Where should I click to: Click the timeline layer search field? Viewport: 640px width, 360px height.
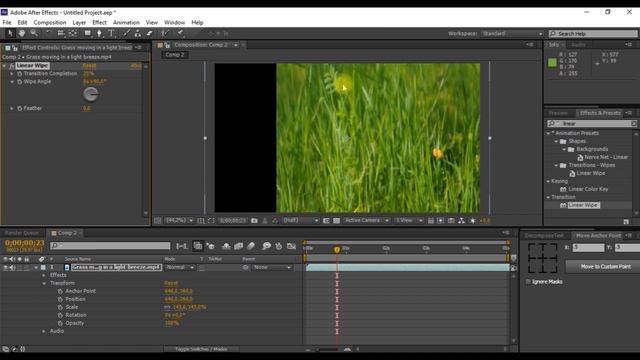click(110, 246)
